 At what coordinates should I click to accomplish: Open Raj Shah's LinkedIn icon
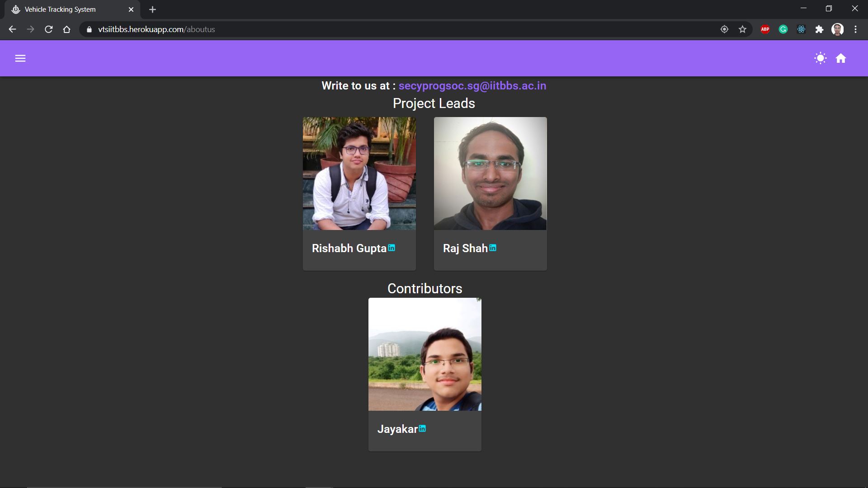(x=493, y=248)
